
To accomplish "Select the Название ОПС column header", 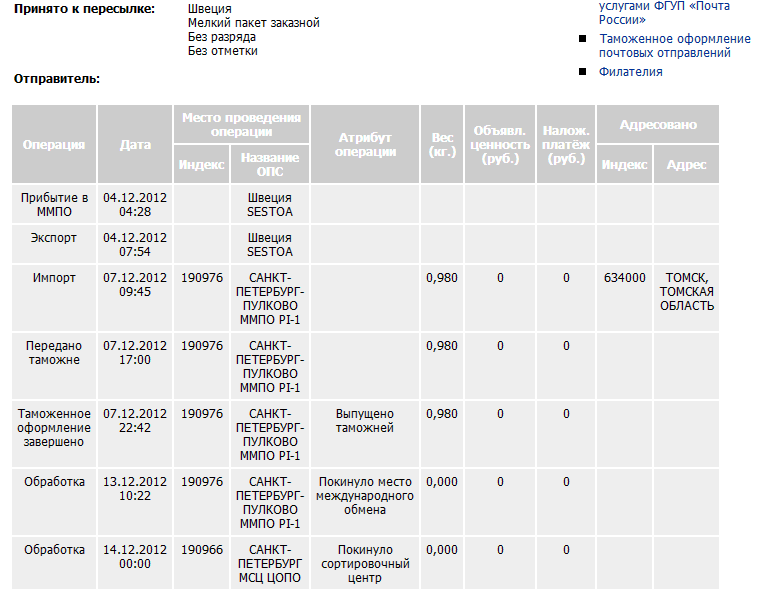I will pos(270,164).
